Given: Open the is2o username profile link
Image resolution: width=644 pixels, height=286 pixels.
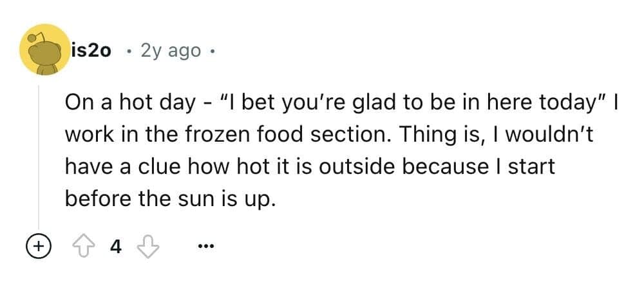Looking at the screenshot, I should tap(91, 50).
